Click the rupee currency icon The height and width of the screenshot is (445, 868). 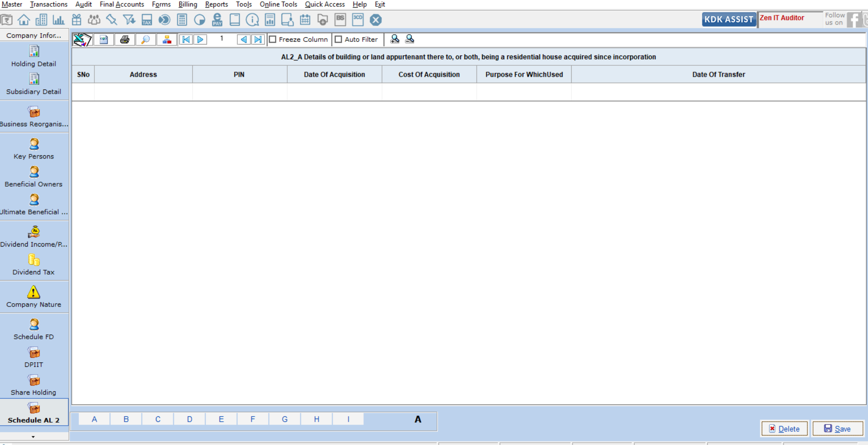[x=6, y=20]
